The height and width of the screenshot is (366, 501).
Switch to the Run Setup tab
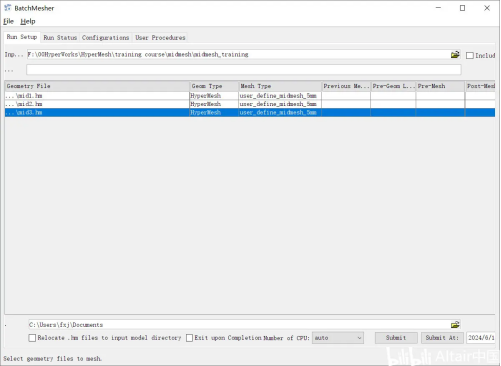[22, 37]
